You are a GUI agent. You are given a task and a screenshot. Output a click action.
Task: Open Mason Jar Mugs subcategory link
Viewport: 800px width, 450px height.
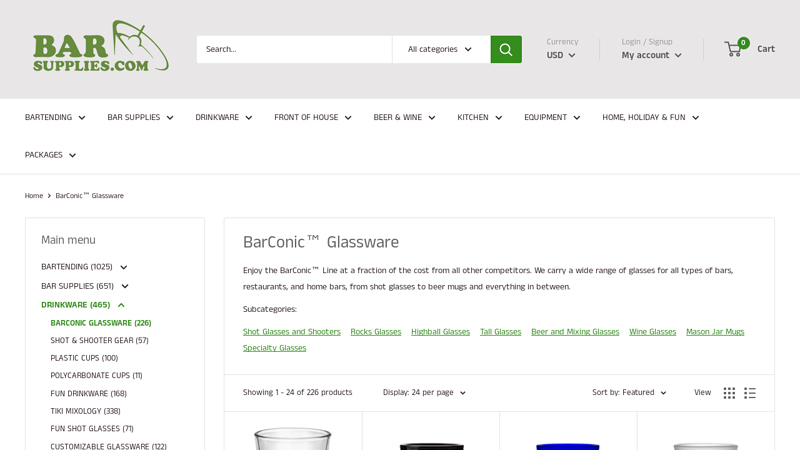click(715, 332)
